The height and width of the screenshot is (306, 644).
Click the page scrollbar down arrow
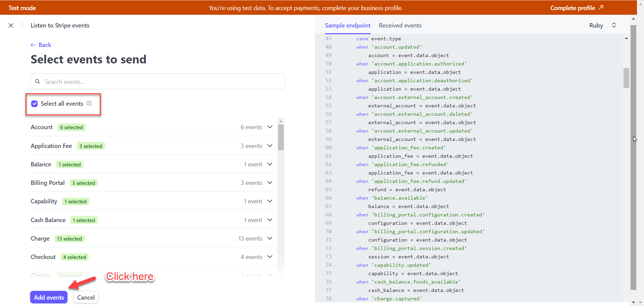(633, 302)
